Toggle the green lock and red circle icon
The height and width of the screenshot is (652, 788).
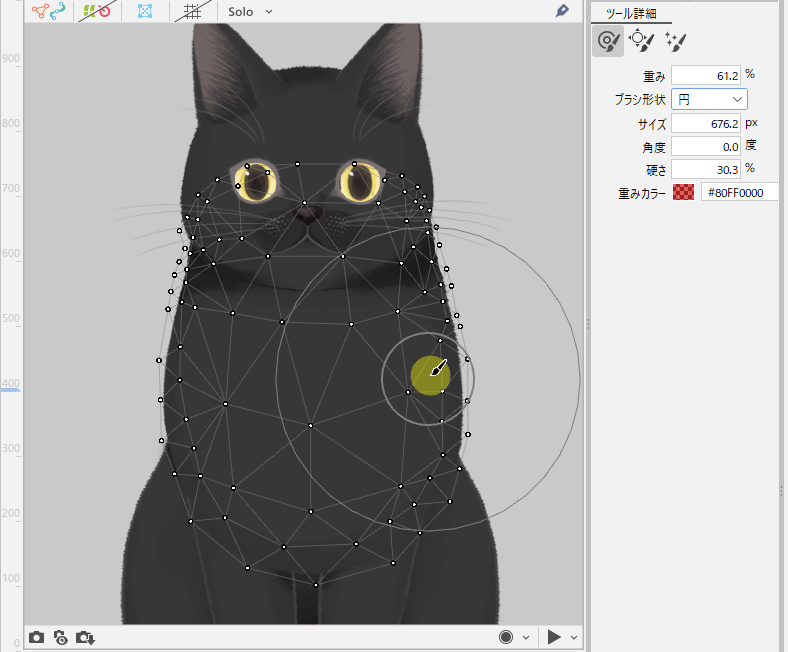click(96, 12)
